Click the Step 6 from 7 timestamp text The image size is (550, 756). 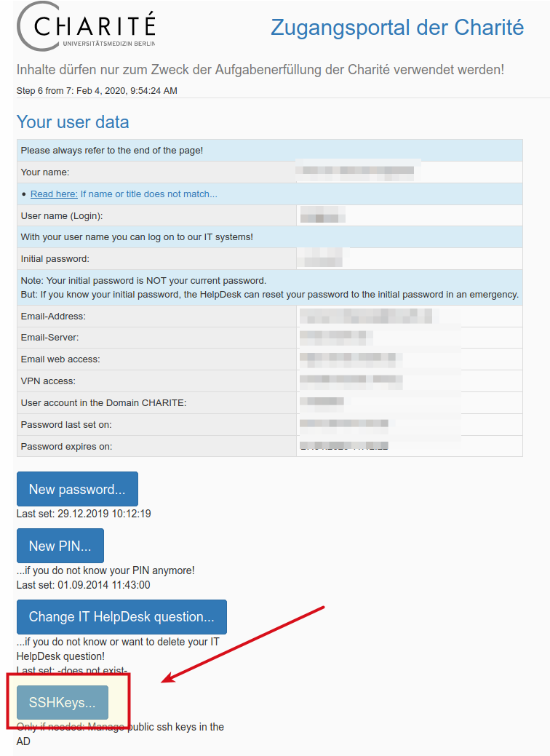97,91
